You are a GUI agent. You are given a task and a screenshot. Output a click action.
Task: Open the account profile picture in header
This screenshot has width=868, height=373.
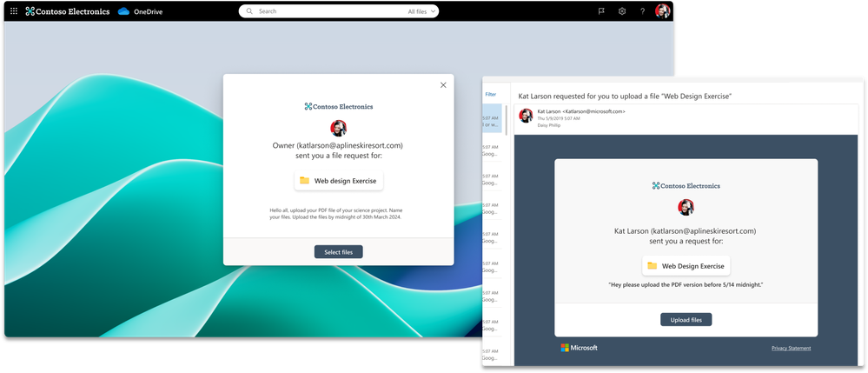(x=663, y=11)
